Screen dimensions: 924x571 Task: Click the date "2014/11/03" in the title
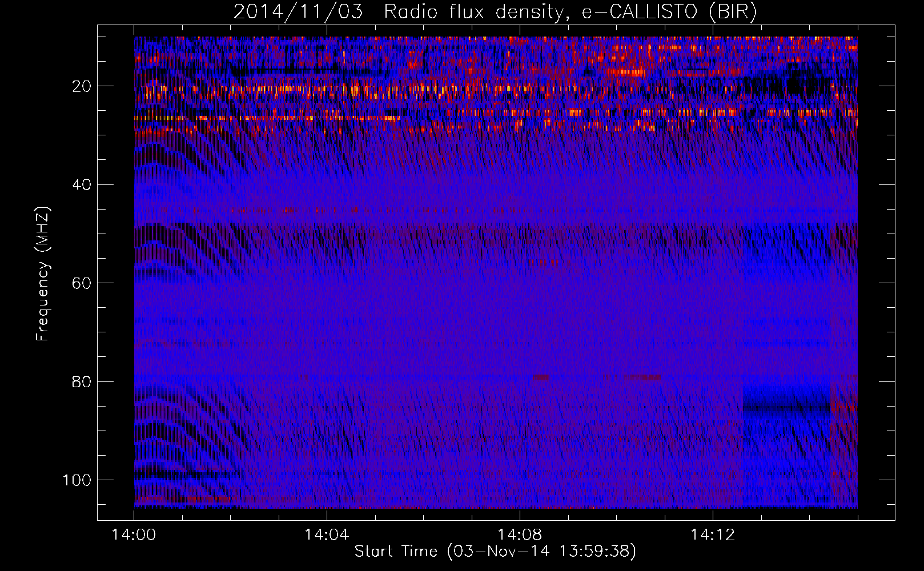tap(298, 12)
